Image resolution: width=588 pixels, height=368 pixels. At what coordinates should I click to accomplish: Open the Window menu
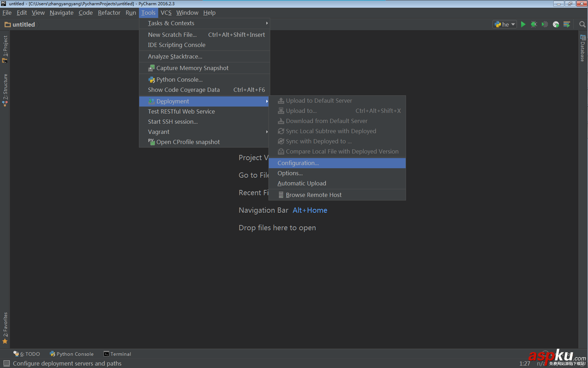tap(187, 13)
